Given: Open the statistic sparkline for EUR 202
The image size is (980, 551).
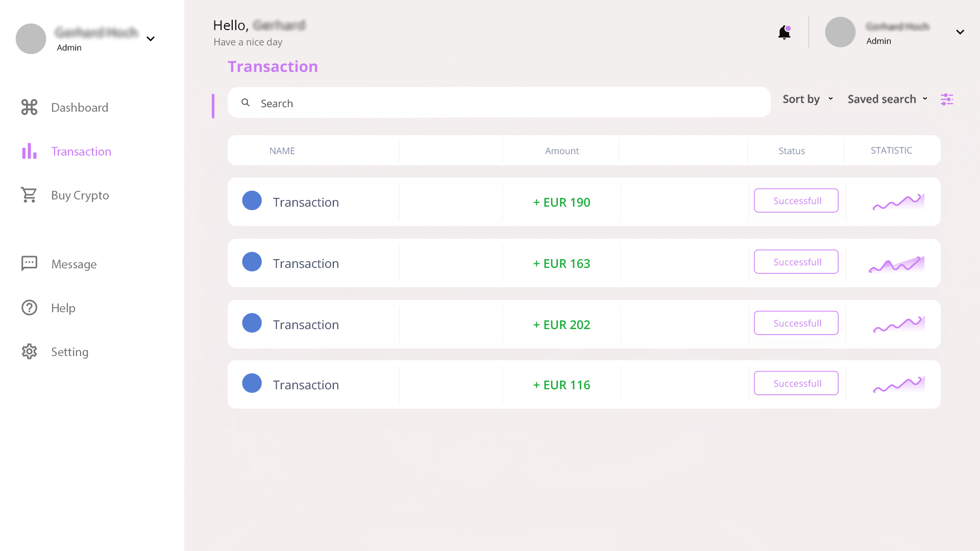Looking at the screenshot, I should (x=898, y=324).
